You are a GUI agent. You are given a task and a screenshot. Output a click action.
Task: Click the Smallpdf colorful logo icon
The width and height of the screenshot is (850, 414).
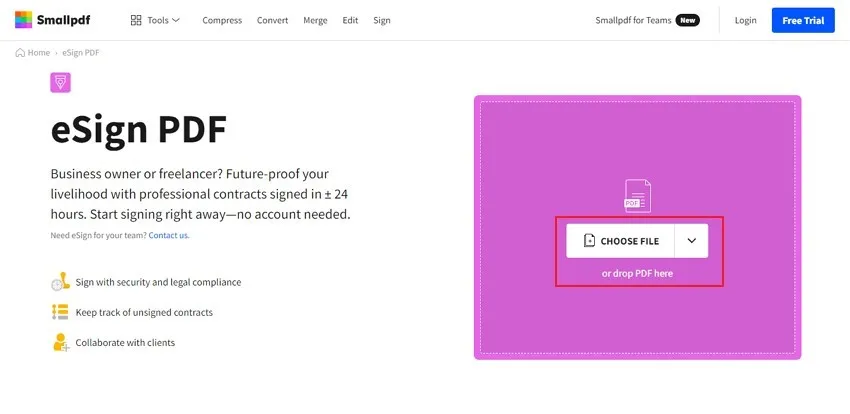click(x=23, y=20)
